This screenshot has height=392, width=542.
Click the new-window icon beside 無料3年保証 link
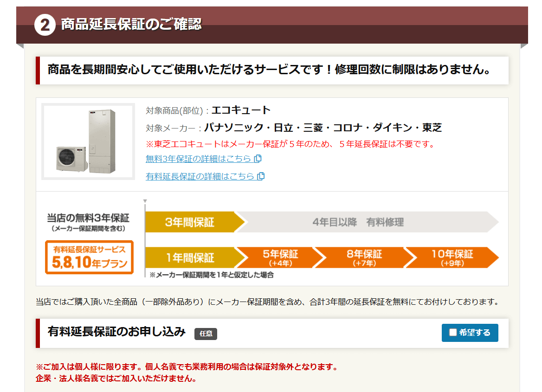(x=258, y=159)
